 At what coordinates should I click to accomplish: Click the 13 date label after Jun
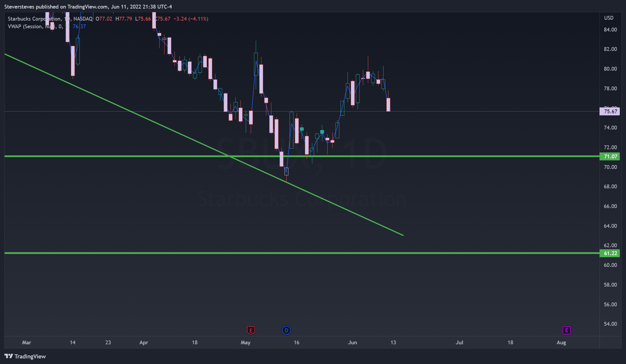click(x=393, y=343)
